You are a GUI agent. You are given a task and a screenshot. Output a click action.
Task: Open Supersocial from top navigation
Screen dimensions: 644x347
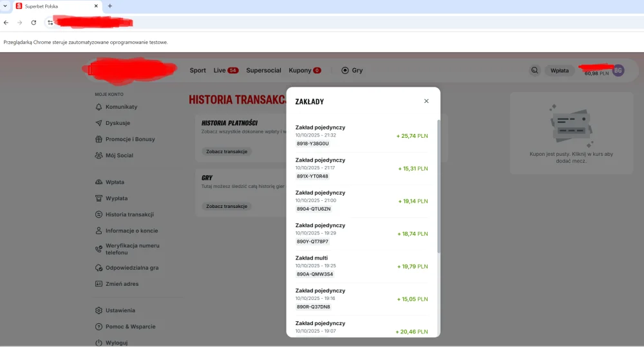[263, 70]
